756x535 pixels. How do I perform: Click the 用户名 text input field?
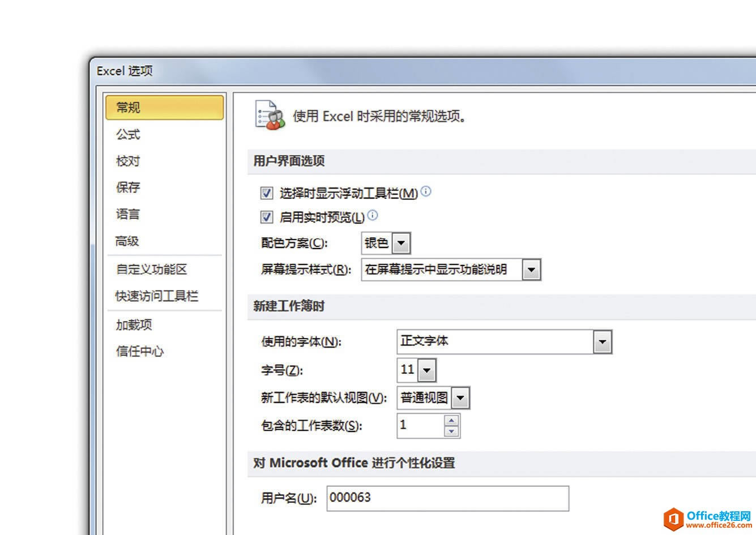click(447, 498)
